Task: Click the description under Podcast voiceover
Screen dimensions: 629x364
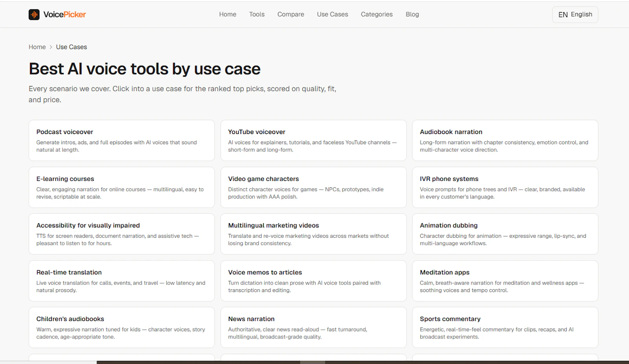Action: 117,146
